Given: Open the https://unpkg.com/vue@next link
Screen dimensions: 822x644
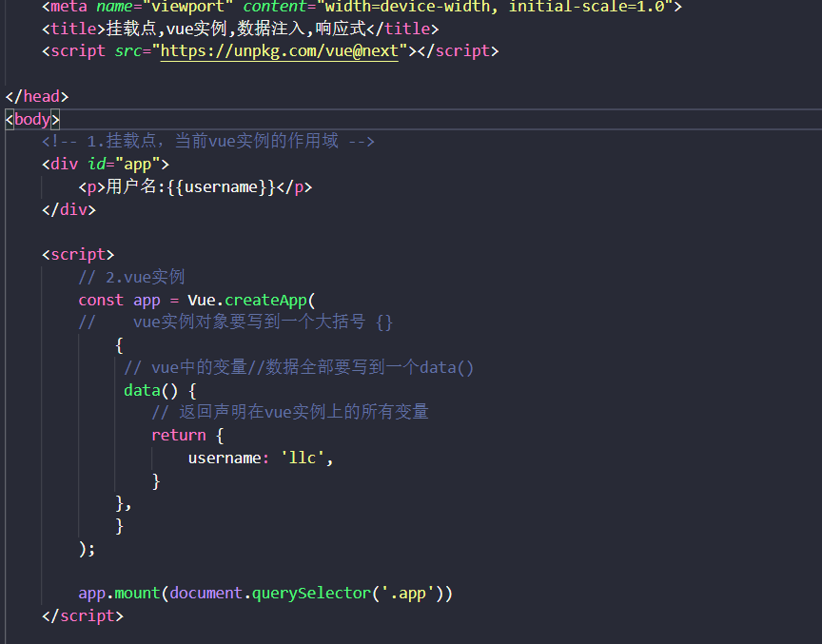Looking at the screenshot, I should [279, 50].
